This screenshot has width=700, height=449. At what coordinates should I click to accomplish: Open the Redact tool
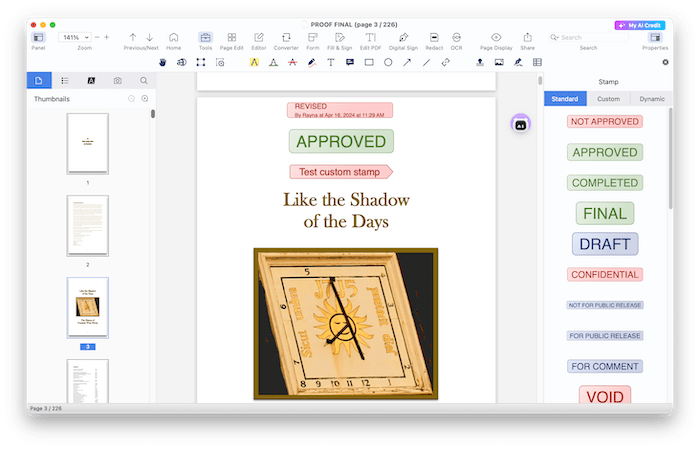tap(434, 38)
